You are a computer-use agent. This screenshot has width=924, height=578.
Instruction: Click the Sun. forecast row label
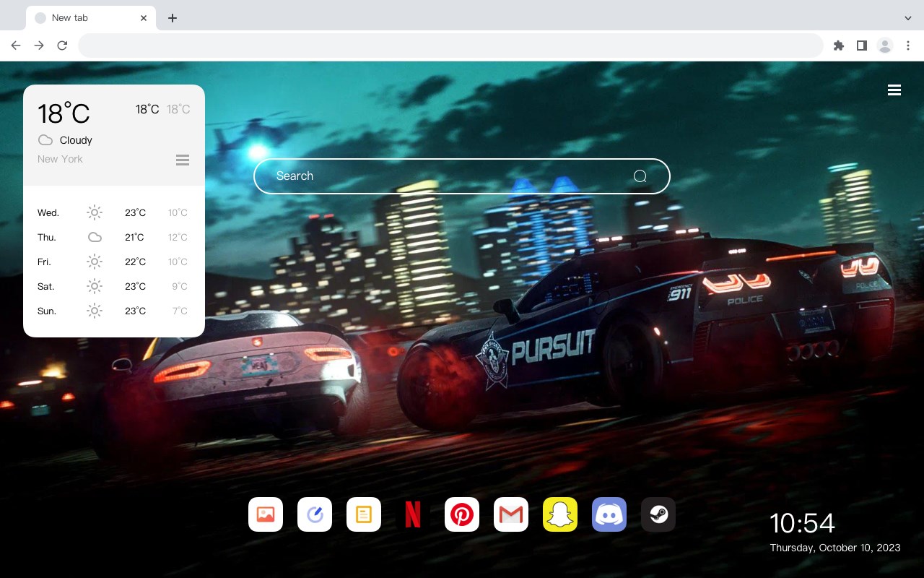(x=47, y=311)
